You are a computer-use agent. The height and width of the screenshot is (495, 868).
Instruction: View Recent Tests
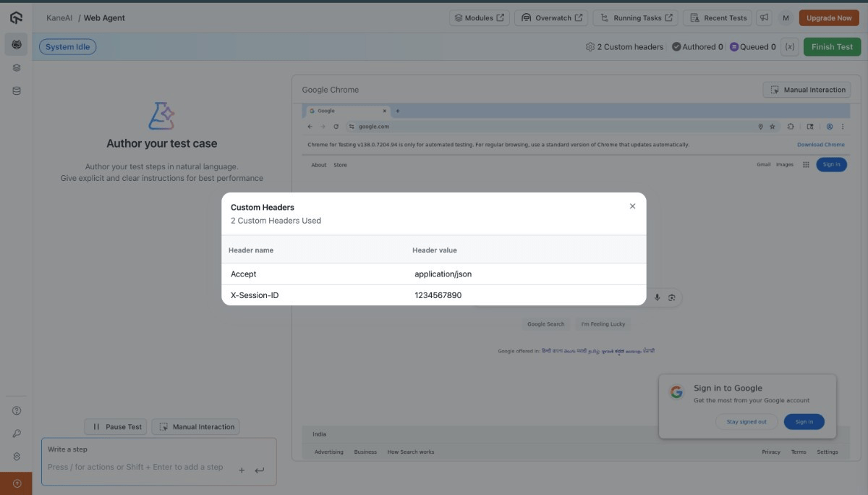coord(718,18)
